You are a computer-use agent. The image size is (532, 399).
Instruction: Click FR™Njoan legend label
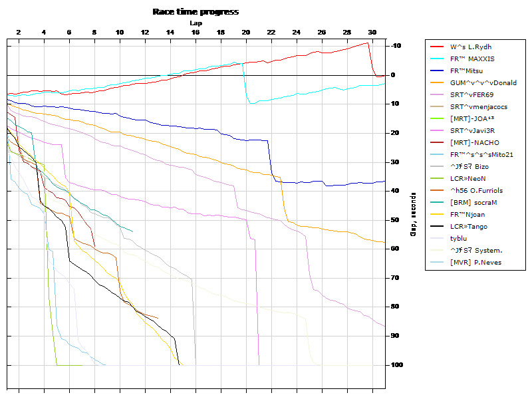pos(467,214)
